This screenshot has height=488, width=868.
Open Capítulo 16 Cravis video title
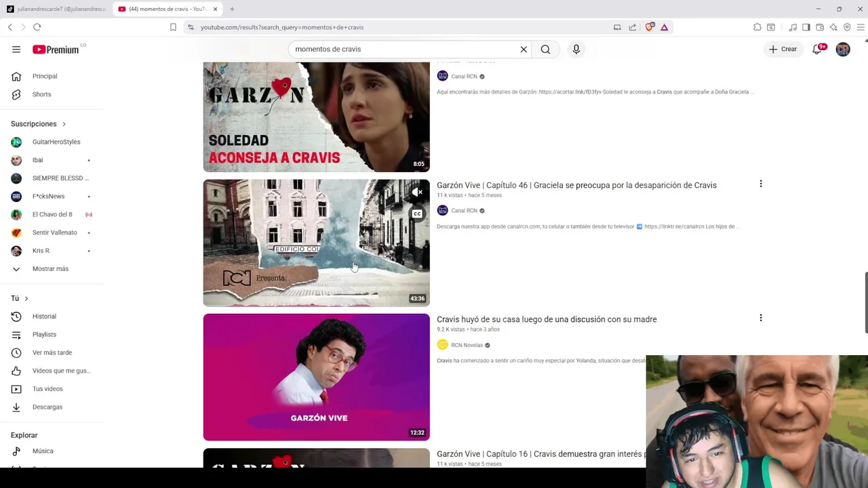coord(541,454)
